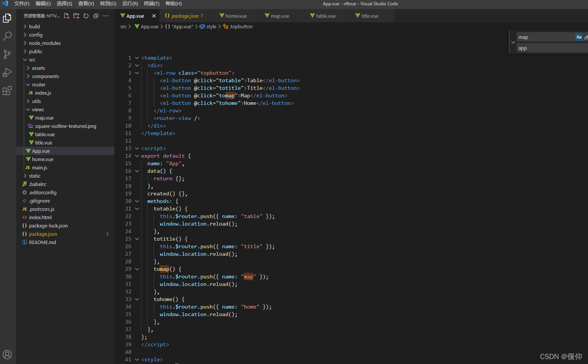This screenshot has width=588, height=364.
Task: Open the Extensions view
Action: point(7,90)
